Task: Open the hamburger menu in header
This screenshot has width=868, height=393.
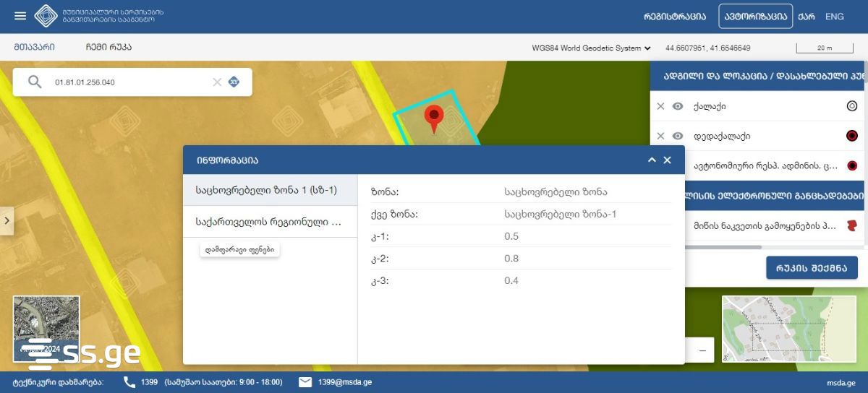Action: click(x=20, y=16)
